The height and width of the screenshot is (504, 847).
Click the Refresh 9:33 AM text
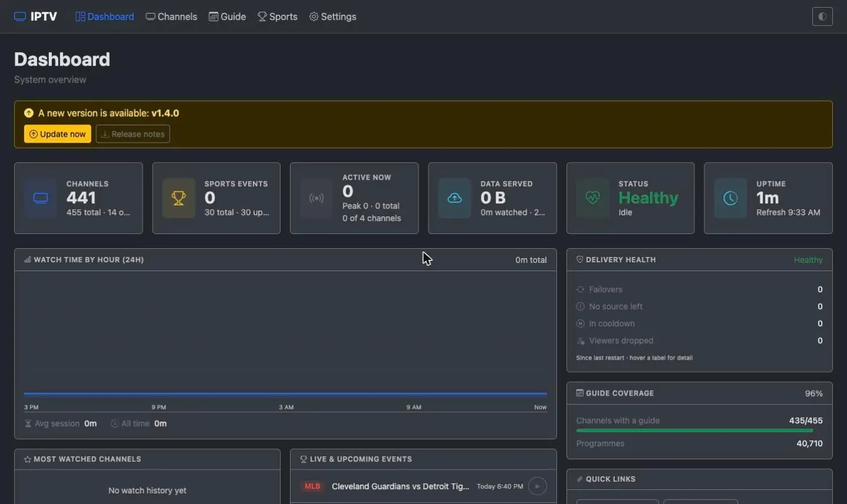pos(788,212)
